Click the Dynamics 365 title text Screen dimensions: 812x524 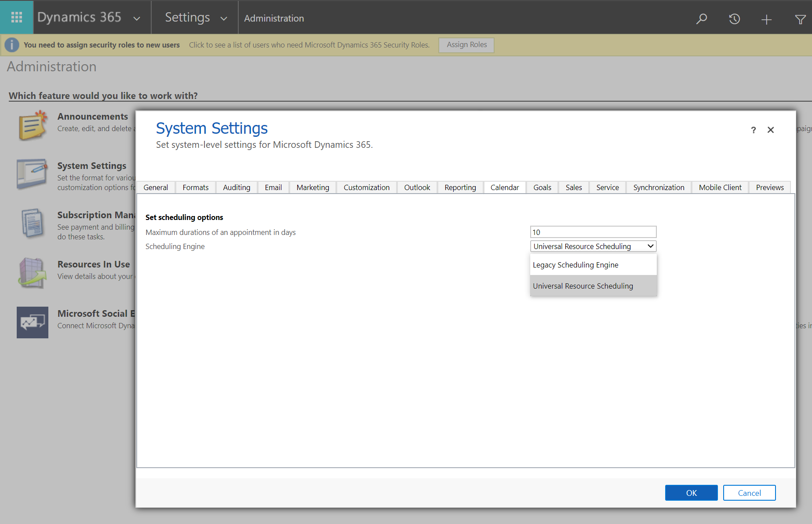coord(79,17)
